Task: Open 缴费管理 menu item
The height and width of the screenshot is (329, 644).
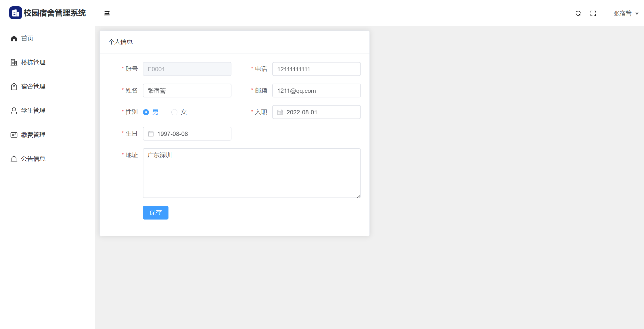Action: (33, 135)
